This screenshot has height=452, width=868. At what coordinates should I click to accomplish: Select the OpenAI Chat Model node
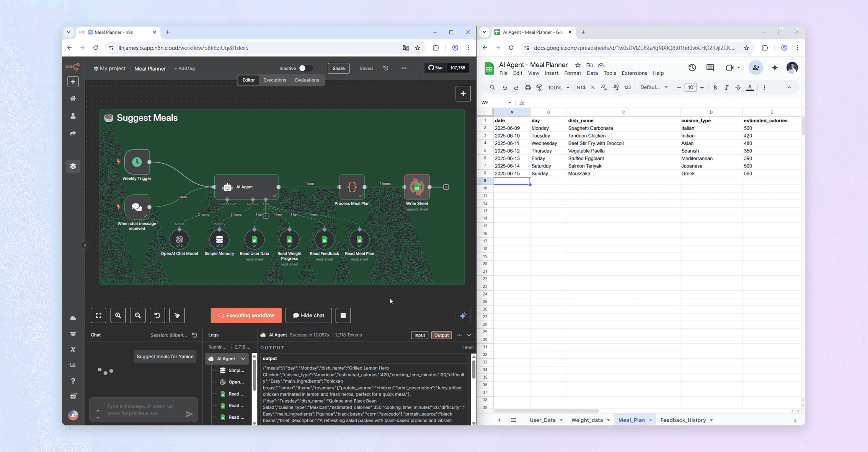pyautogui.click(x=179, y=240)
